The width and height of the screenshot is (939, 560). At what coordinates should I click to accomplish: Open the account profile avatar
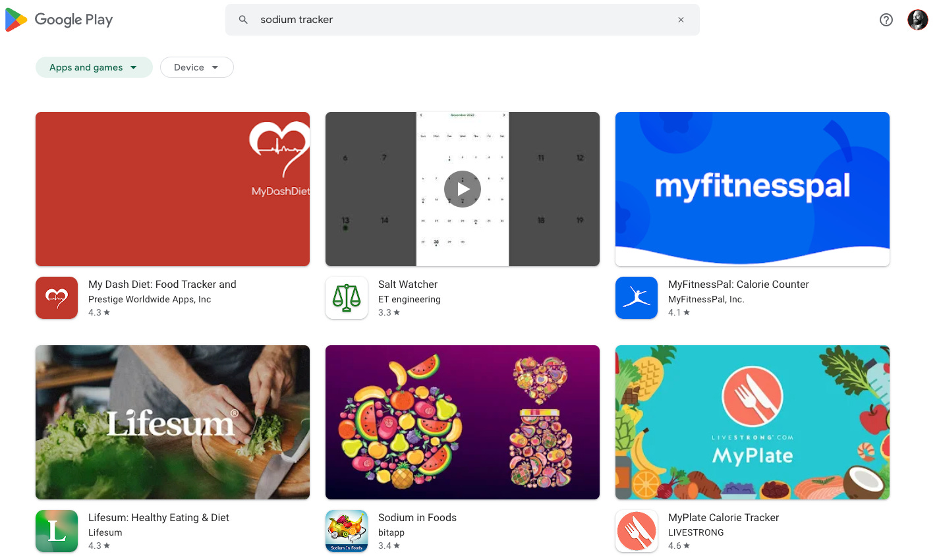[x=917, y=20]
